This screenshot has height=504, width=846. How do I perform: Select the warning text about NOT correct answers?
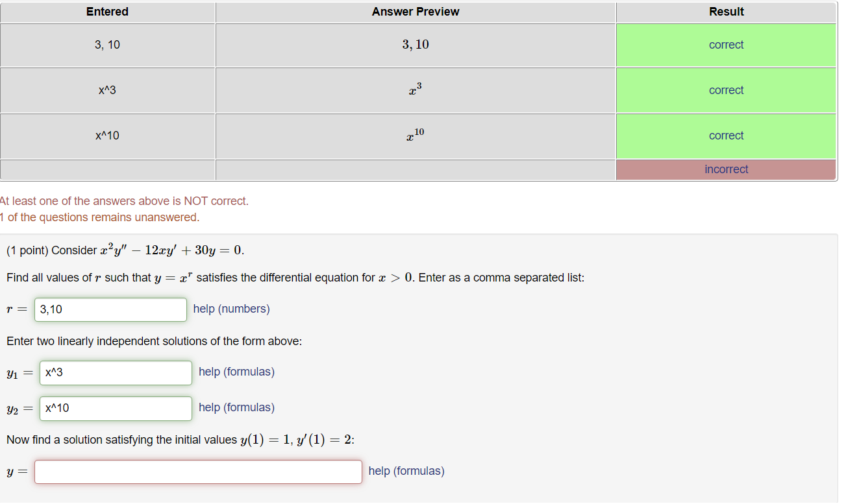(123, 200)
